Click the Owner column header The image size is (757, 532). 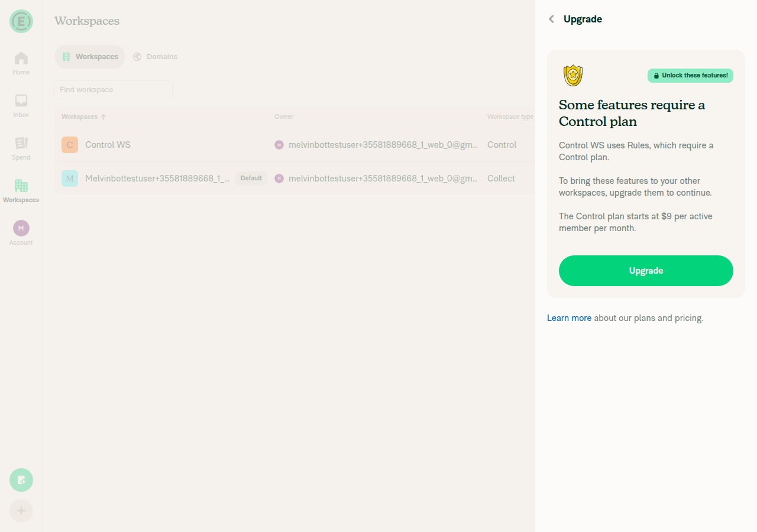[284, 117]
